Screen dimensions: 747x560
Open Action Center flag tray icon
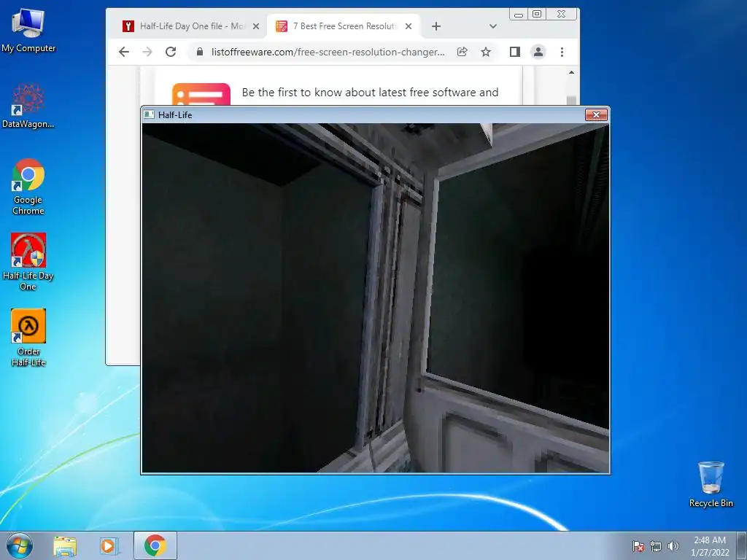pos(638,546)
